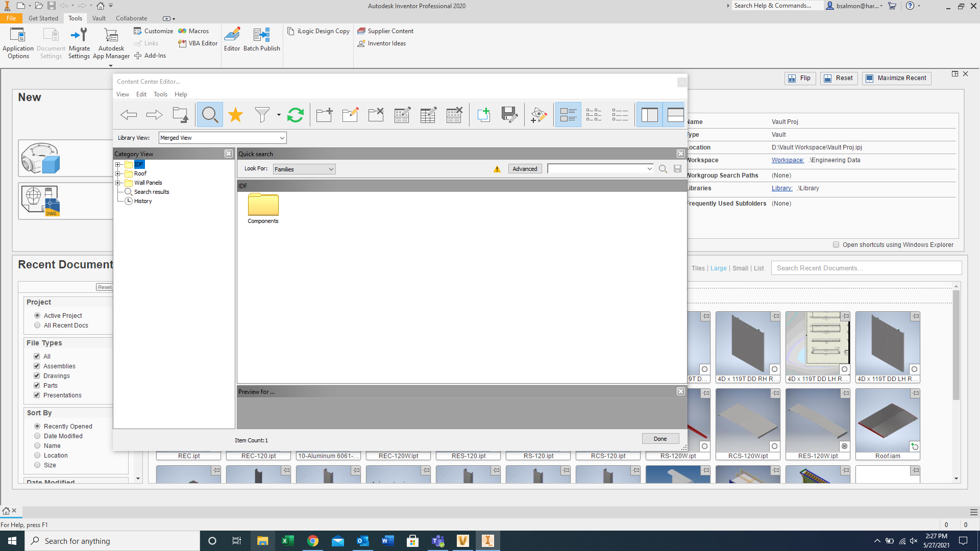Refresh the Content Center library
The height and width of the screenshot is (551, 980).
pos(296,115)
